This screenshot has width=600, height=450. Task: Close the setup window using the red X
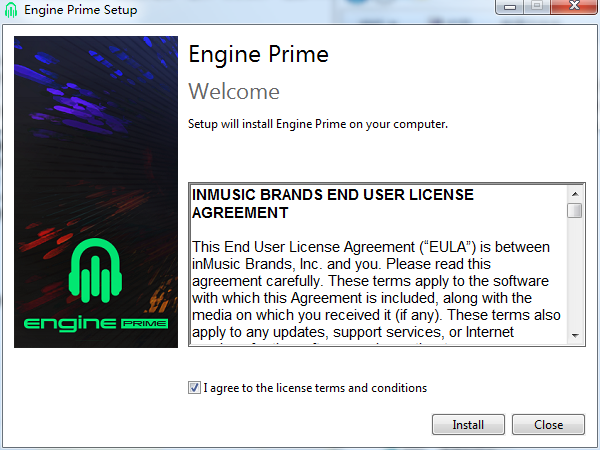pyautogui.click(x=574, y=6)
